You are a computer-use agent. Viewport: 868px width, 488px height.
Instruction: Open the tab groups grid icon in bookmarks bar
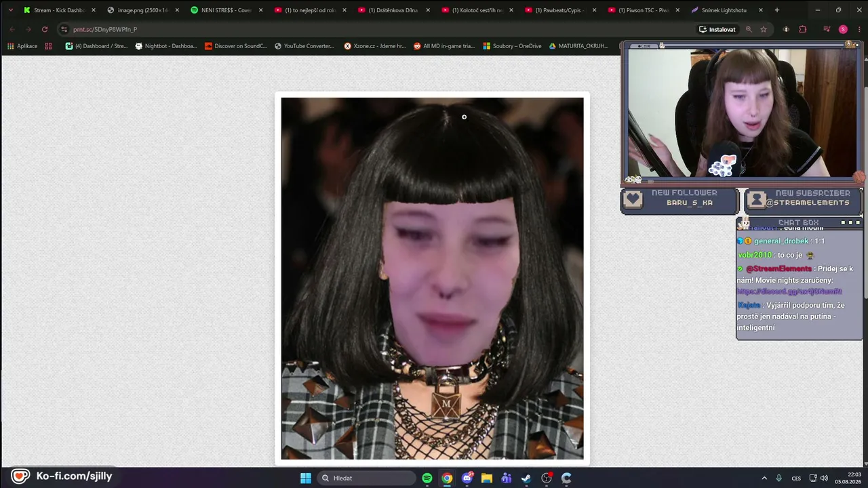48,46
